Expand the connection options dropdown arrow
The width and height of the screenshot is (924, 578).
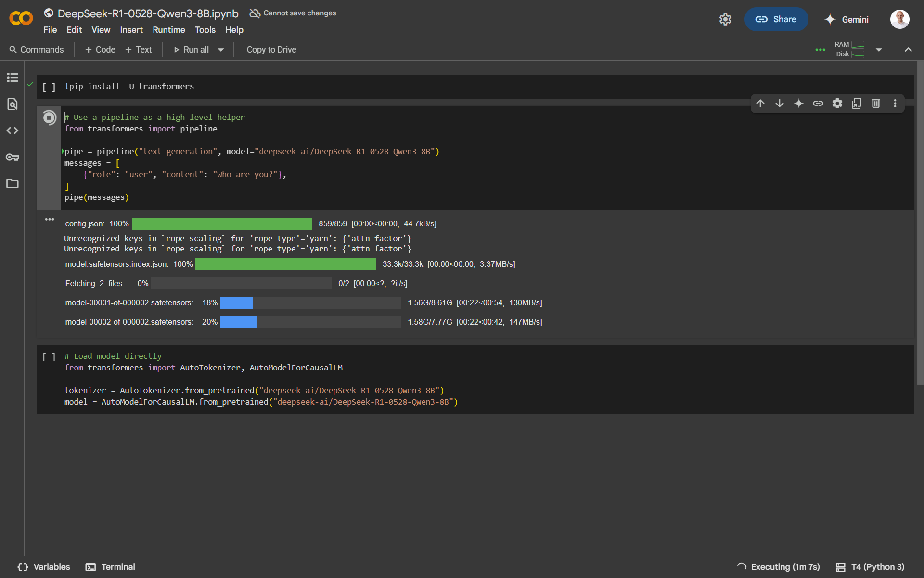pos(879,50)
